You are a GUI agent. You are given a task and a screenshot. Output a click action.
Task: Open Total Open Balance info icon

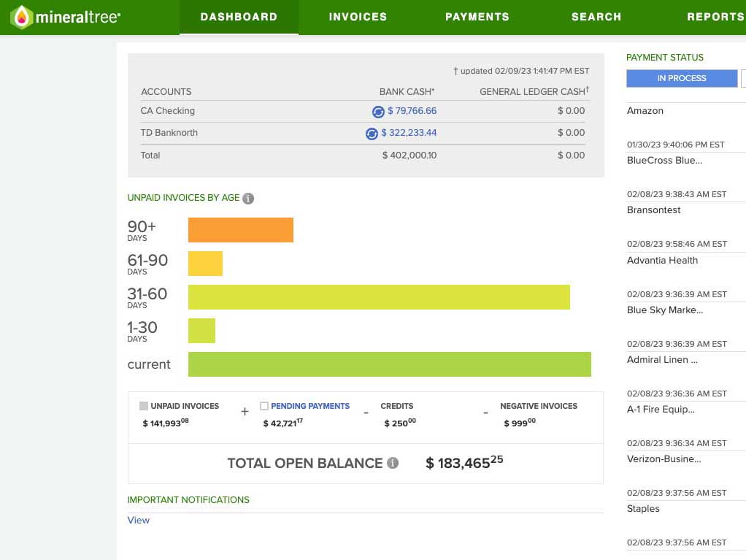pyautogui.click(x=393, y=463)
